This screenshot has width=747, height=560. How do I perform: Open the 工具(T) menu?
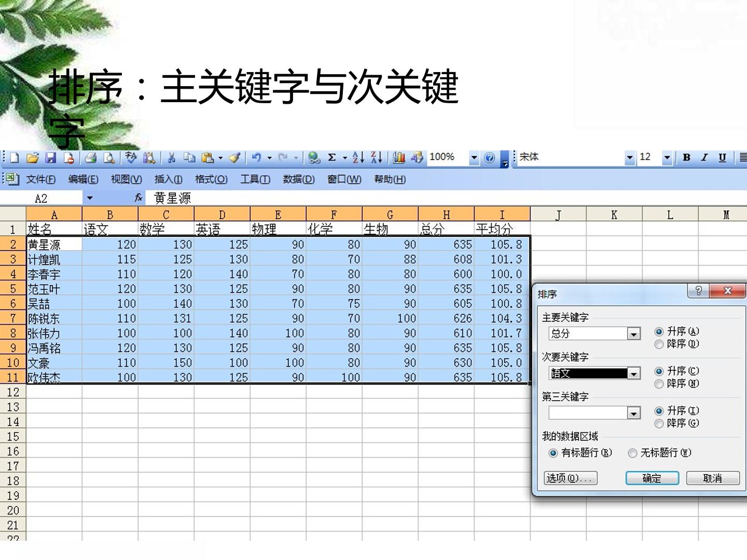(255, 179)
